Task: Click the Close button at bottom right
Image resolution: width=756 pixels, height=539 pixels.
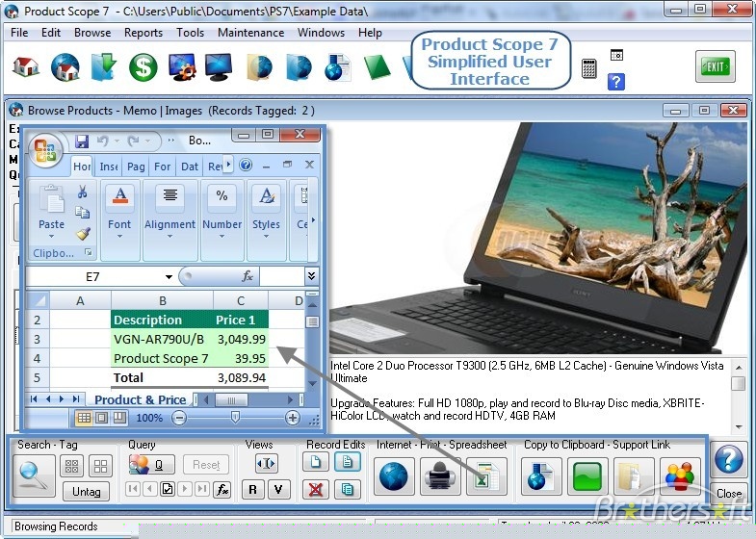Action: [729, 493]
